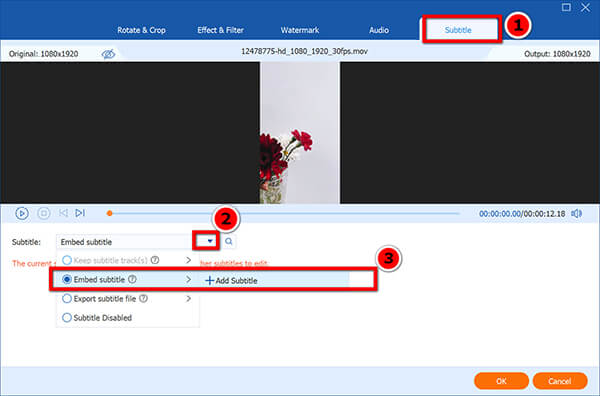Maximize the editor window
Screen dimensions: 600x396
click(x=566, y=7)
